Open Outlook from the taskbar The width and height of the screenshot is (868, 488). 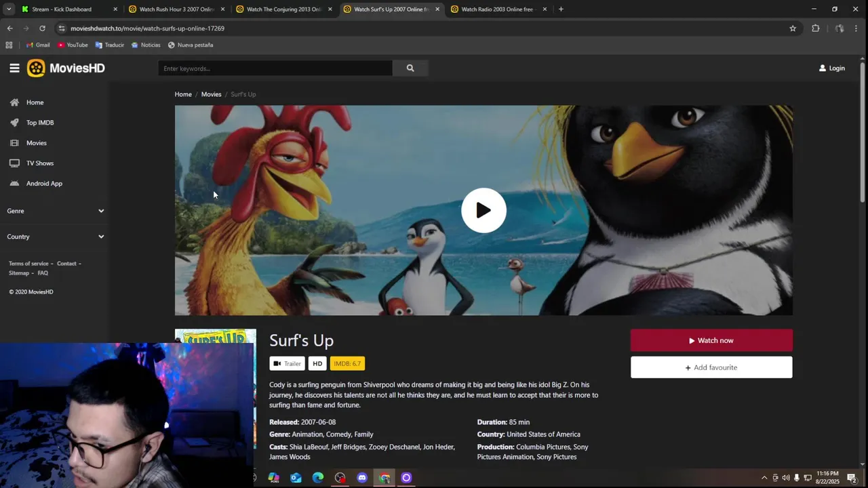296,478
